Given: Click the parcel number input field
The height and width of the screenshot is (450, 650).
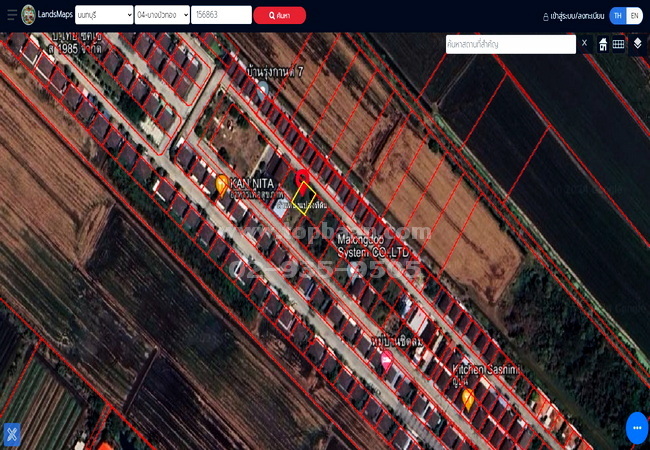Looking at the screenshot, I should [221, 15].
